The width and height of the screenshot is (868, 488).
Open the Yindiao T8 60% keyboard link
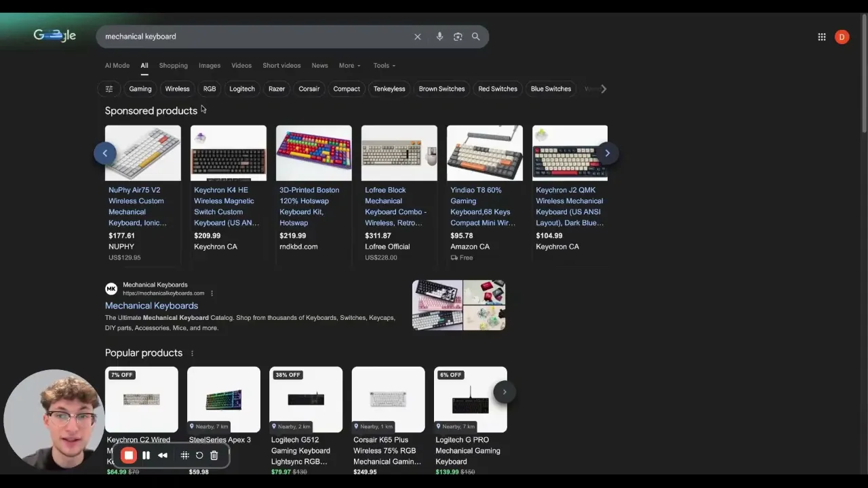pos(483,206)
